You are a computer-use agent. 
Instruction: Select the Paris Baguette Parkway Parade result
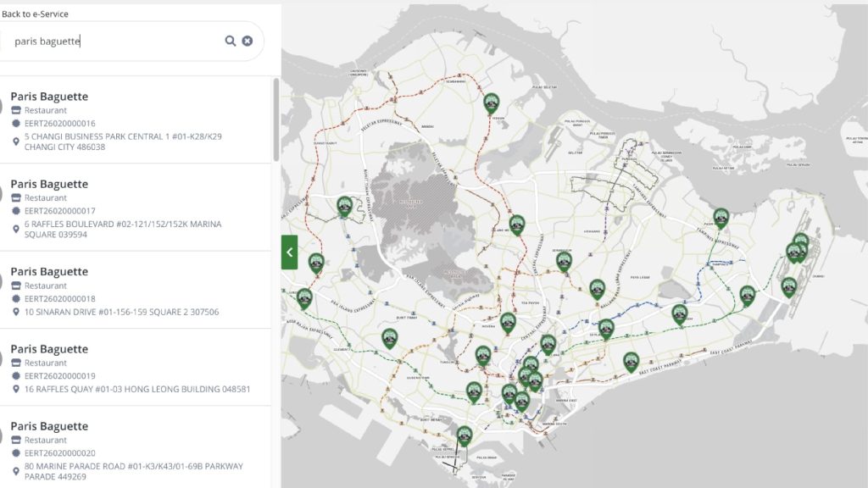point(49,426)
